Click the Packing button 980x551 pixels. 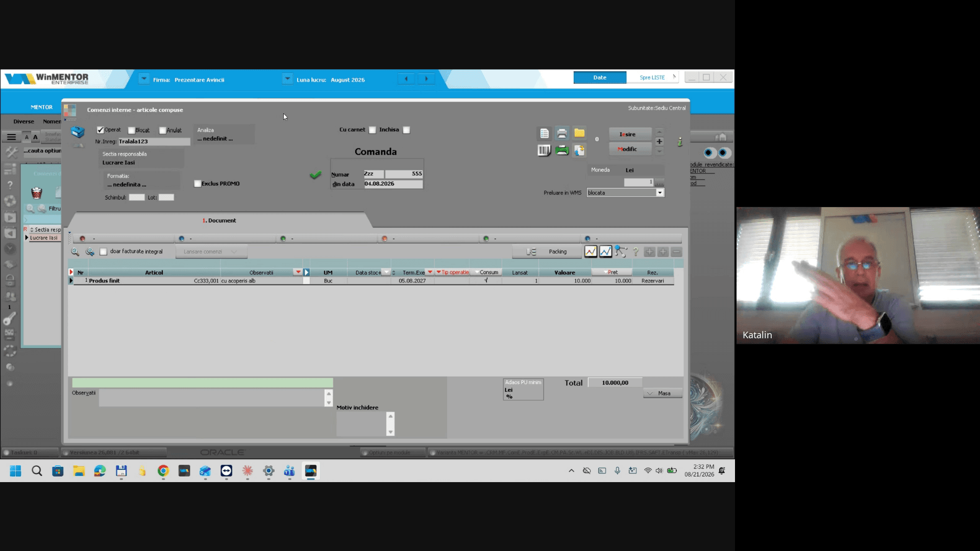(547, 252)
